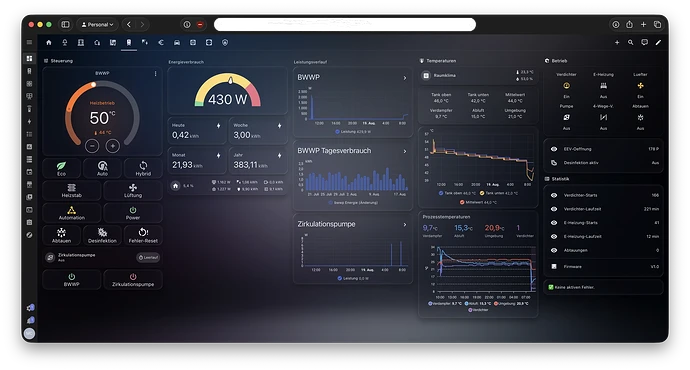
Task: Toggle Leistung 429,9 W legend series
Action: [x=354, y=132]
